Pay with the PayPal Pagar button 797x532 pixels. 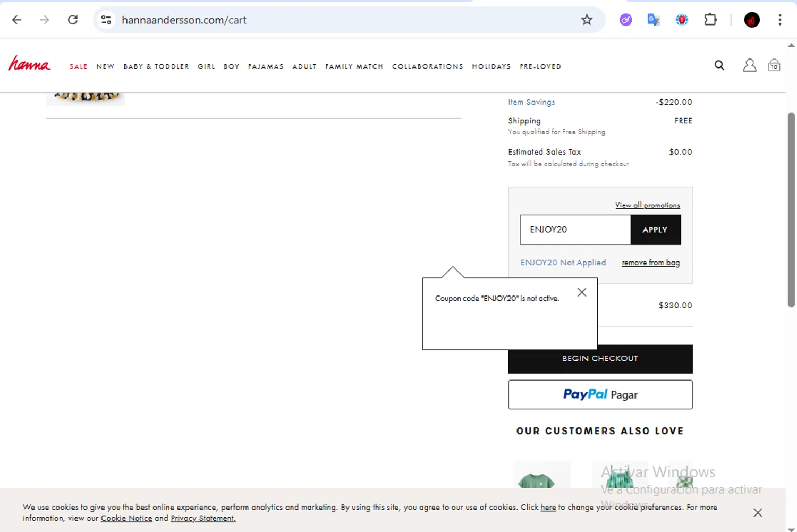(600, 394)
